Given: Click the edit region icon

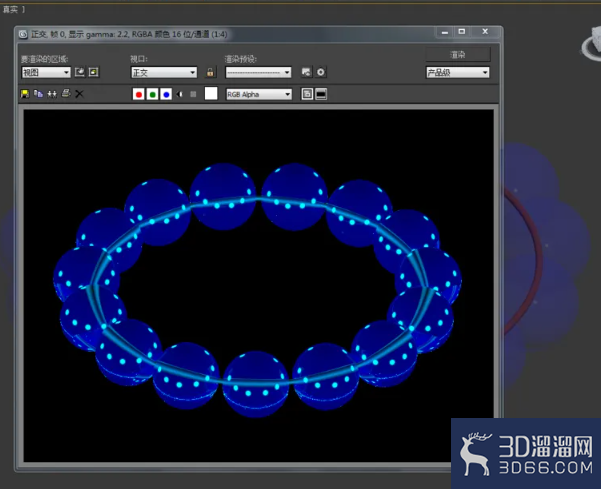Looking at the screenshot, I should 80,72.
